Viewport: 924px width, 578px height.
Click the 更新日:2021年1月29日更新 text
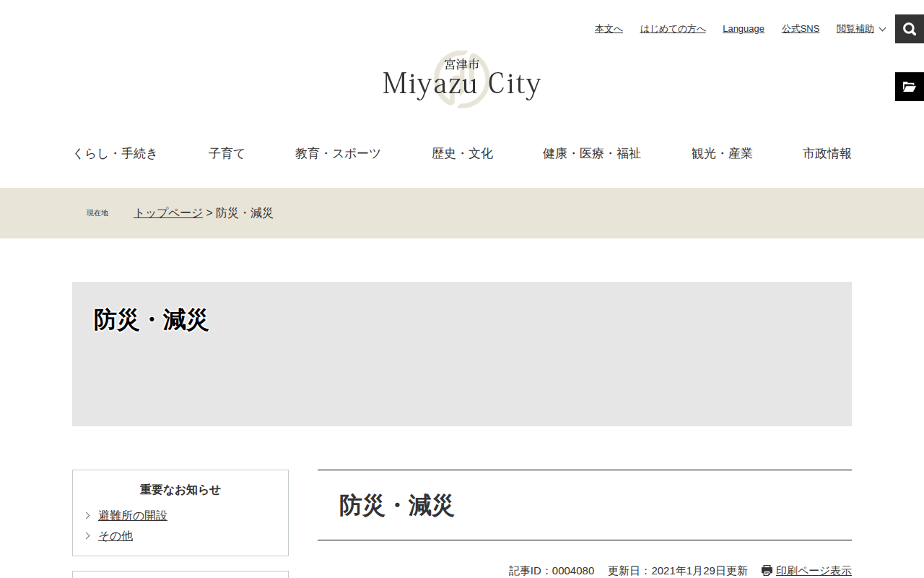(678, 571)
